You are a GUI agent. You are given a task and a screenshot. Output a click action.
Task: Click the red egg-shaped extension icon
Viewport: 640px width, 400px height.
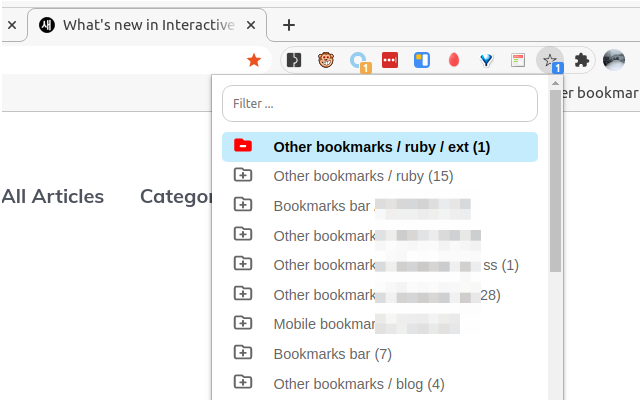point(453,60)
